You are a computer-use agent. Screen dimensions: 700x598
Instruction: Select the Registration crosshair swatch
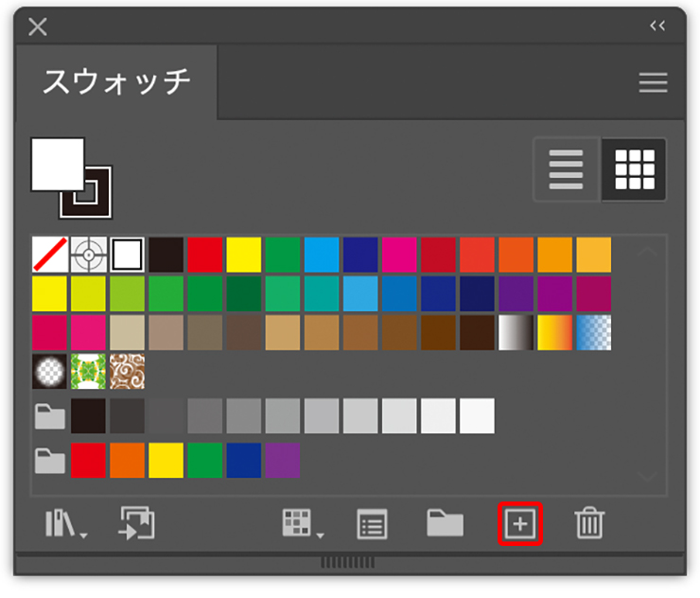[x=88, y=255]
